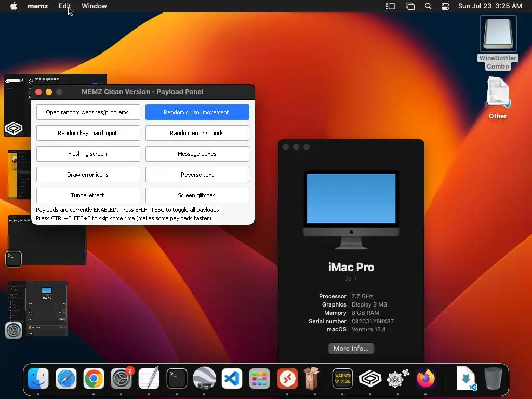Click the 2.7 GHz processor value
Image resolution: width=532 pixels, height=399 pixels.
pyautogui.click(x=362, y=296)
